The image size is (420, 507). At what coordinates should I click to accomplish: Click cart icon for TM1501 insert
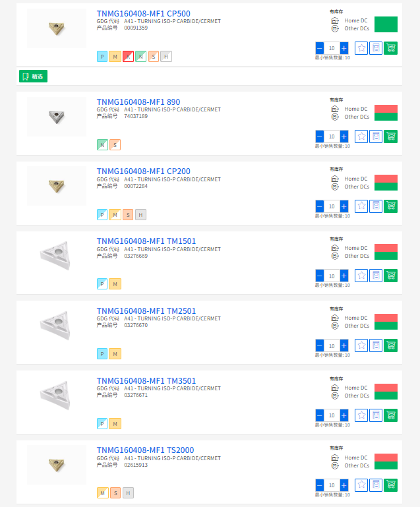391,276
